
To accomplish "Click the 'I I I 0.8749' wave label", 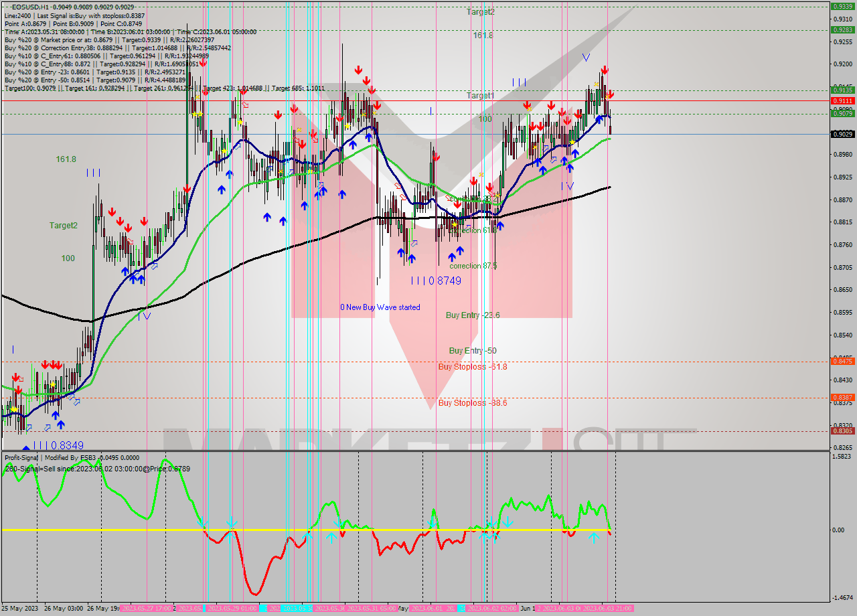I will tap(436, 281).
